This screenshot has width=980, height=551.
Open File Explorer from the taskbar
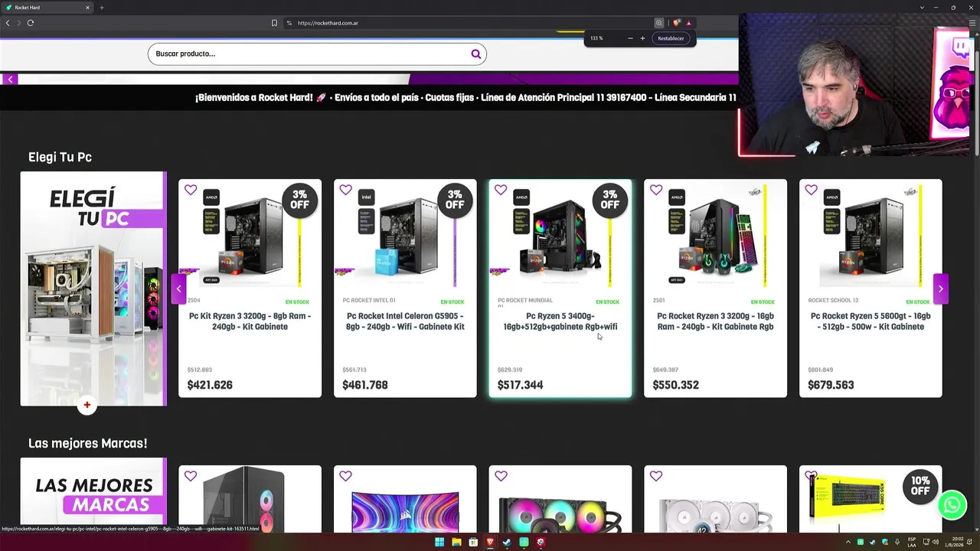click(x=456, y=542)
